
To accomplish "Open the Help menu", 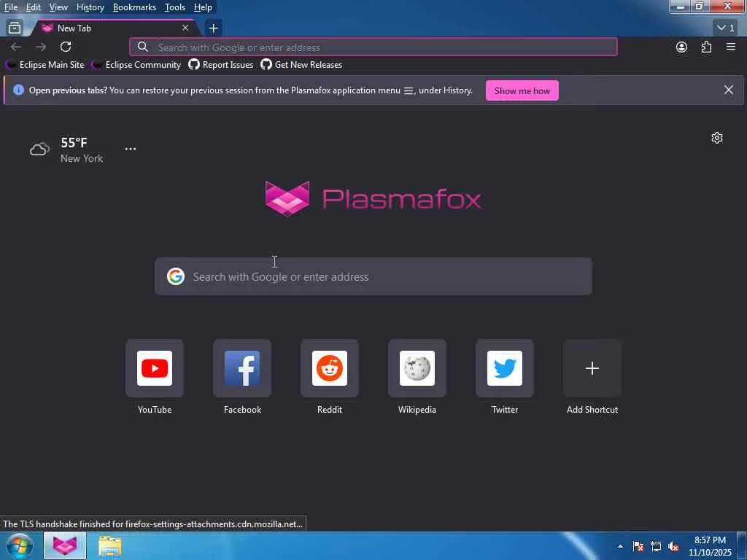I will (x=203, y=7).
